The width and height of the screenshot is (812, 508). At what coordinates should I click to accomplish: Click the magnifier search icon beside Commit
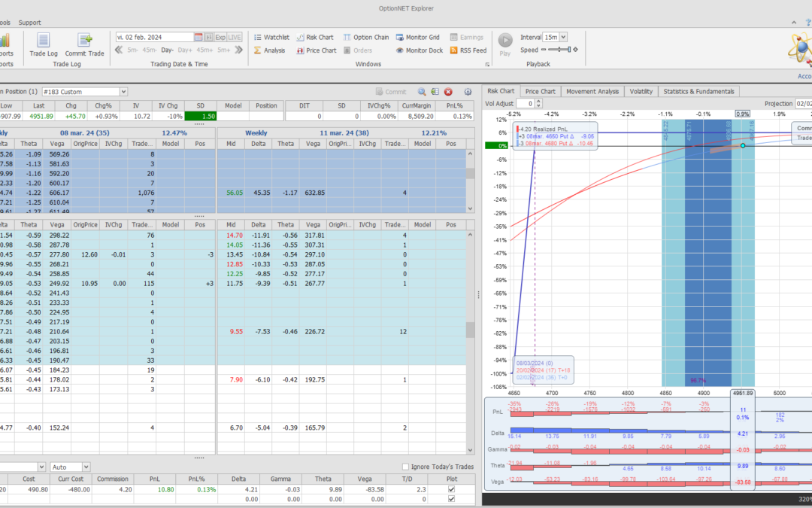point(422,92)
